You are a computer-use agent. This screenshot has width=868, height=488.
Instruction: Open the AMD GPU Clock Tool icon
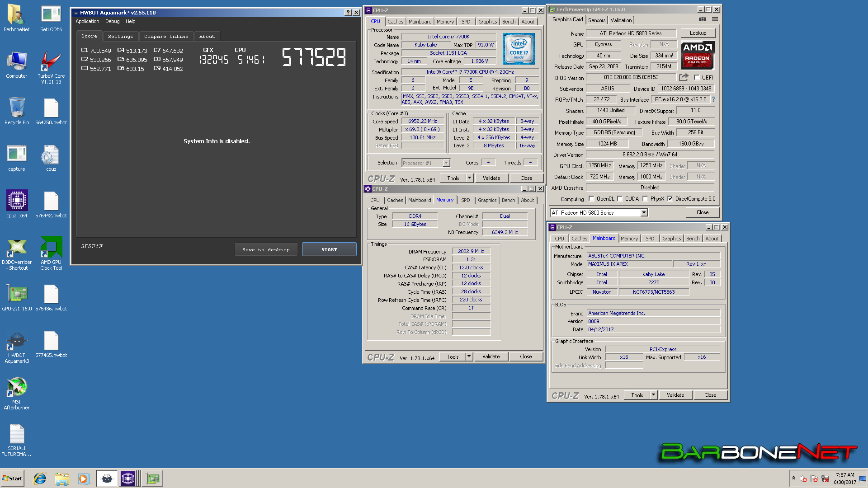[x=51, y=254]
